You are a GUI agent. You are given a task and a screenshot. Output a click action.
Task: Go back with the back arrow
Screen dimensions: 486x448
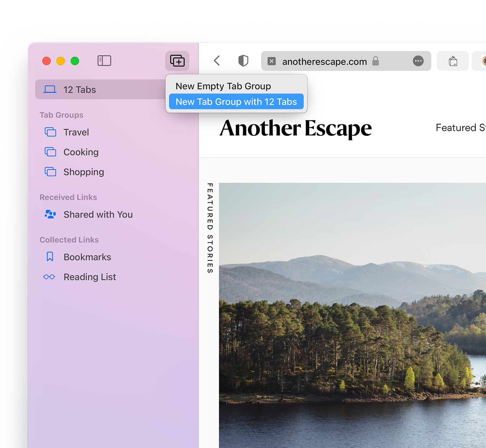(x=217, y=61)
